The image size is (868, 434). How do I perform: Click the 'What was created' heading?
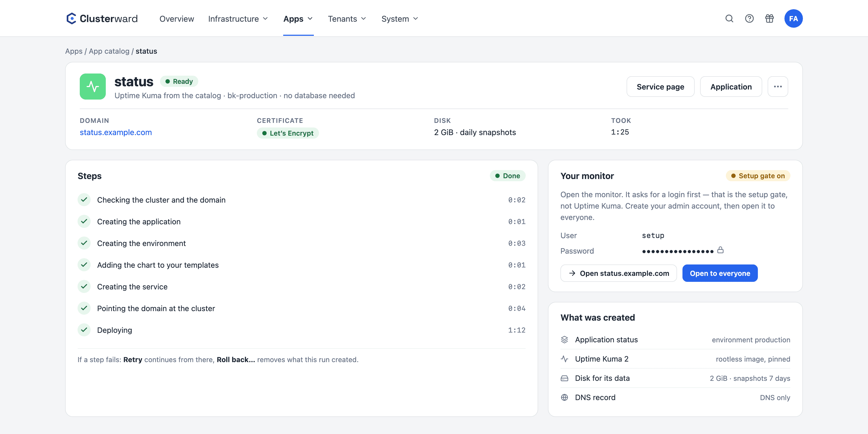click(x=598, y=317)
